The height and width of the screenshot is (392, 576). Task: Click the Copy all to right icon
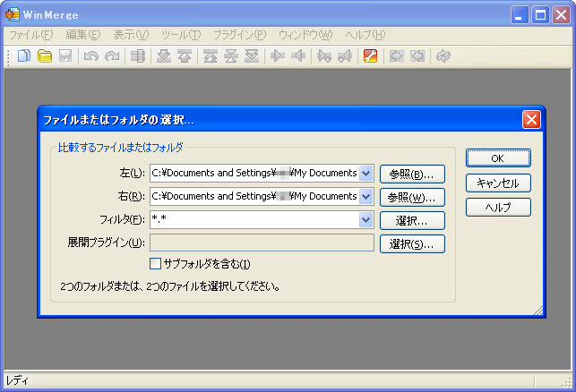click(x=396, y=56)
